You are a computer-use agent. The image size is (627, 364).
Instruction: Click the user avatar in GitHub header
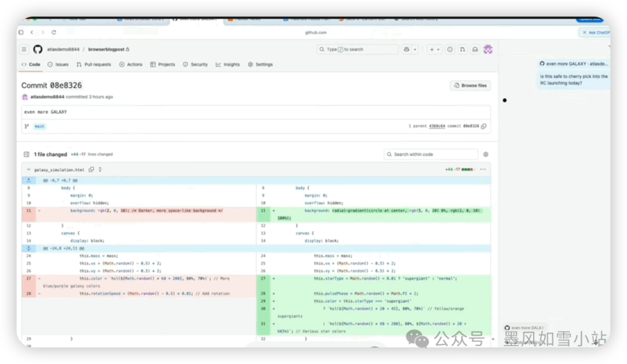(488, 50)
